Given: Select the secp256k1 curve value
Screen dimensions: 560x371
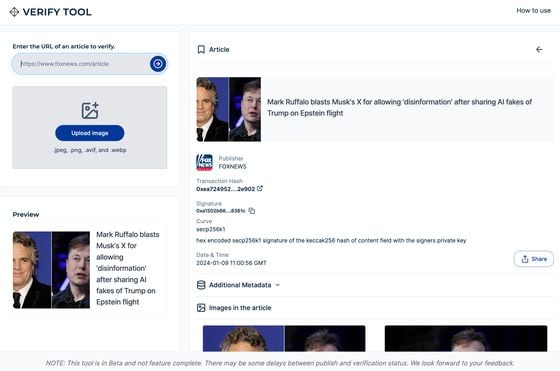Looking at the screenshot, I should [211, 229].
